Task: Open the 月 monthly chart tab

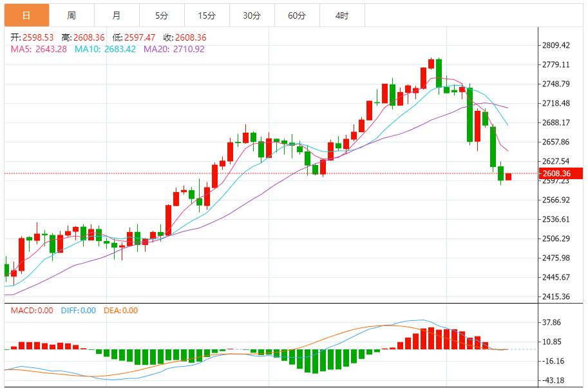Action: 117,15
